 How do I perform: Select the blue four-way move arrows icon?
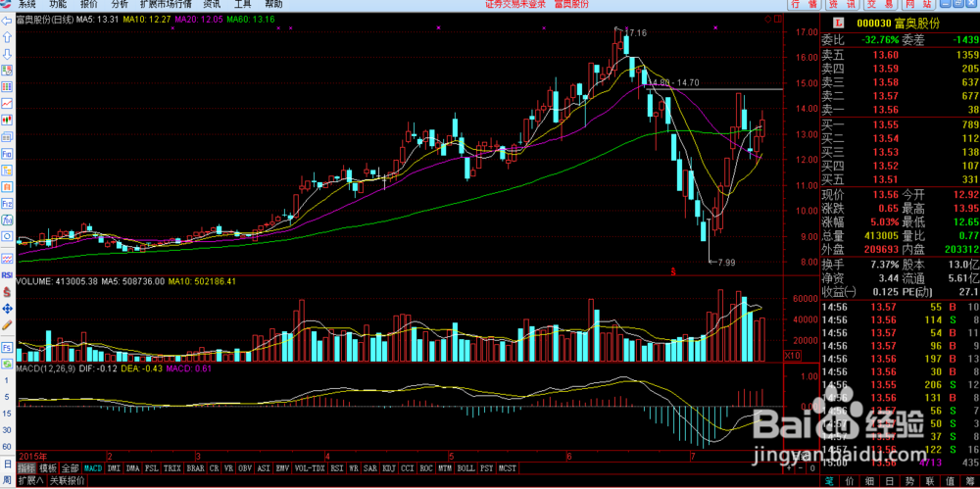coord(7,309)
